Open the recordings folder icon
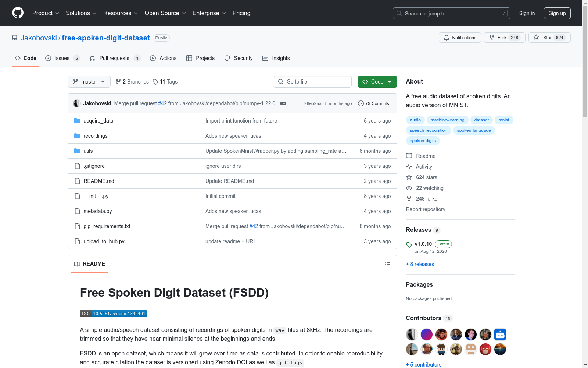The height and width of the screenshot is (368, 588). click(77, 135)
